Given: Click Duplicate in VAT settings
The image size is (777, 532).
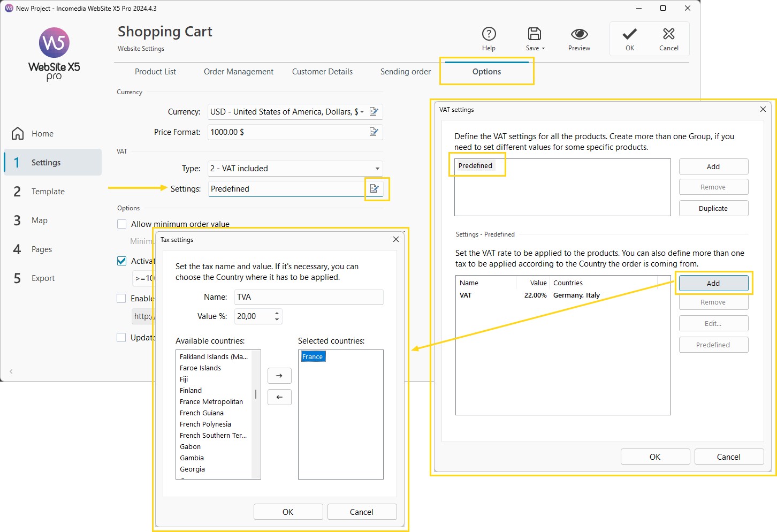Looking at the screenshot, I should tap(713, 208).
